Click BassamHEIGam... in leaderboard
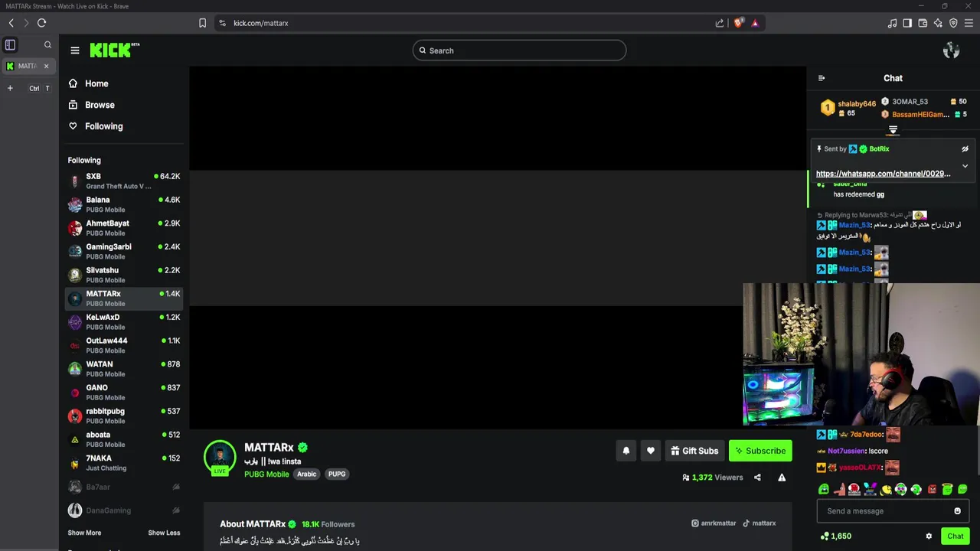Screen dimensions: 980x551 pos(920,115)
